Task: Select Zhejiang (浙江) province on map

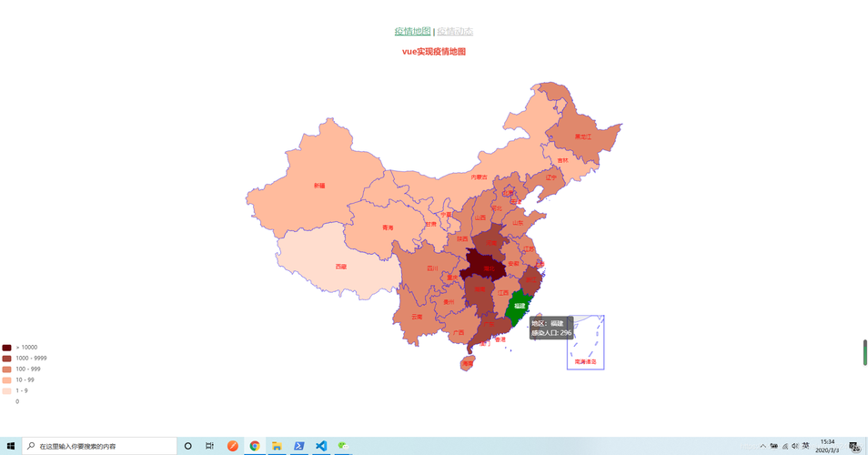Action: pyautogui.click(x=531, y=279)
